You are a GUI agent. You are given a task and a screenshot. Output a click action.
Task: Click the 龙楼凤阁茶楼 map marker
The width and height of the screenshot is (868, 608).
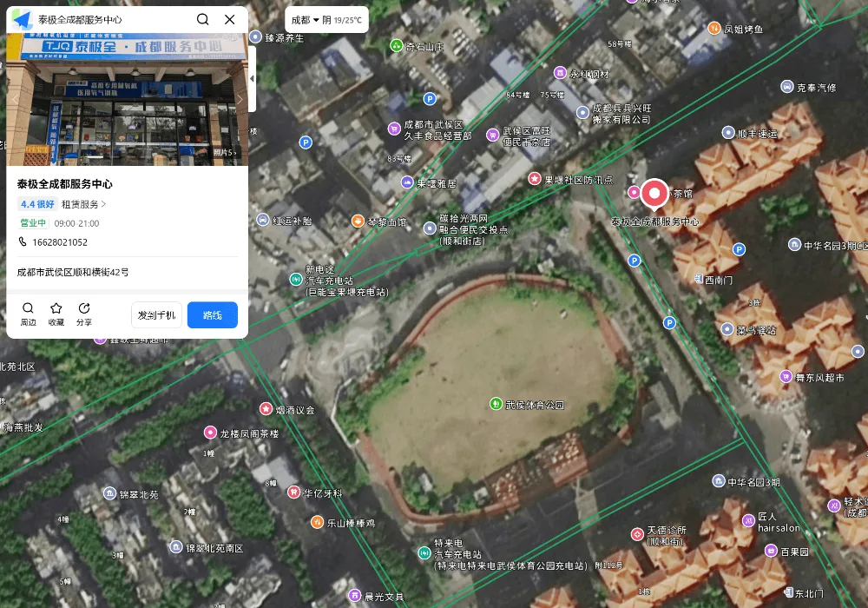pos(210,433)
